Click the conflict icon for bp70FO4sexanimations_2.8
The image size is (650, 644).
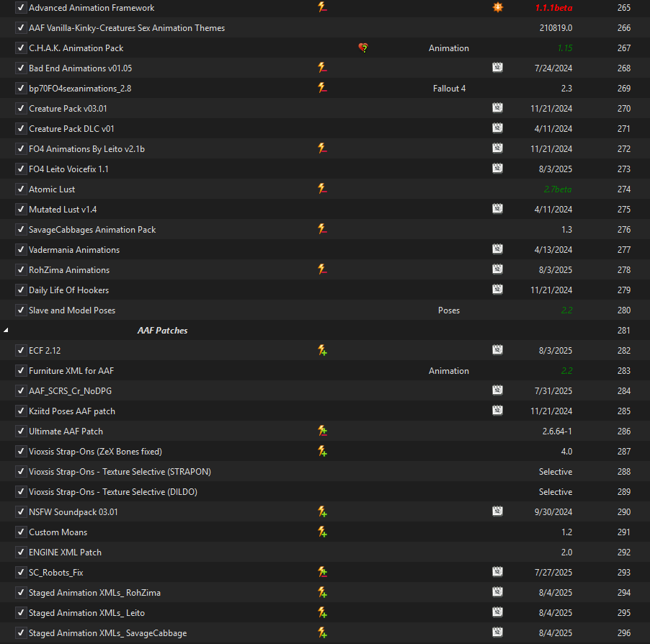tap(322, 88)
